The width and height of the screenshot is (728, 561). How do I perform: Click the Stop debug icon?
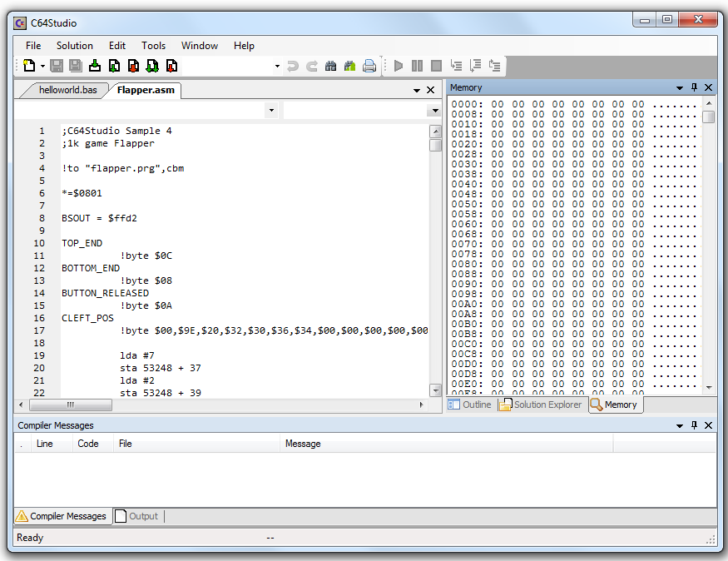[x=436, y=66]
